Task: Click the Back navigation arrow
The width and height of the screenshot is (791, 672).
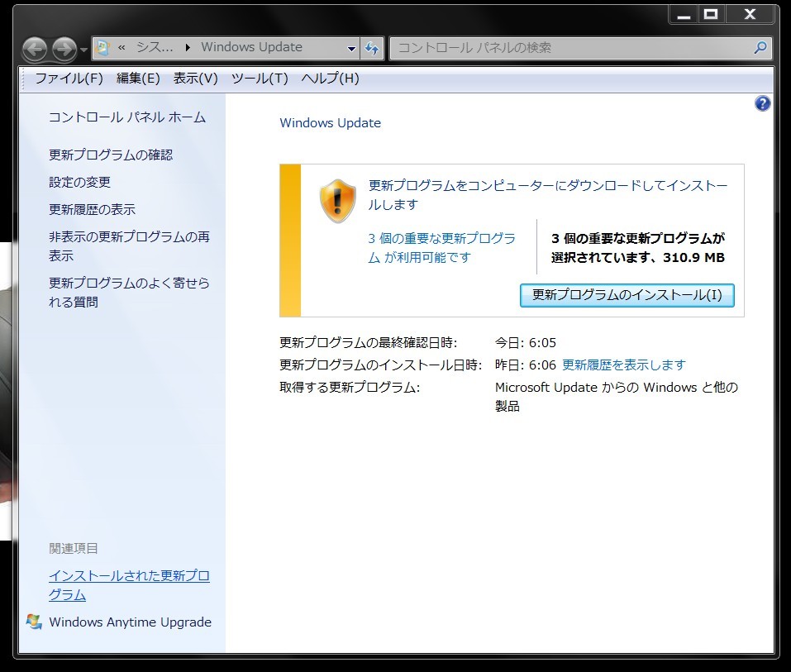Action: (x=35, y=50)
